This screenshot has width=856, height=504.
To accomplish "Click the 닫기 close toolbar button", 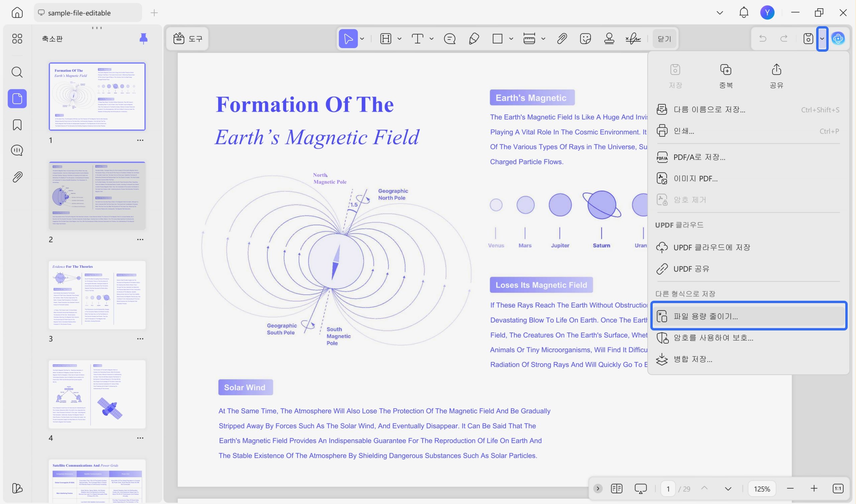I will [x=664, y=38].
